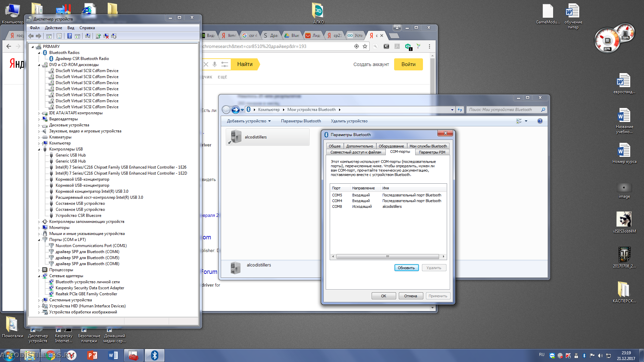Switch to Совместный доступ к файлам tab
The width and height of the screenshot is (644, 362).
click(356, 152)
